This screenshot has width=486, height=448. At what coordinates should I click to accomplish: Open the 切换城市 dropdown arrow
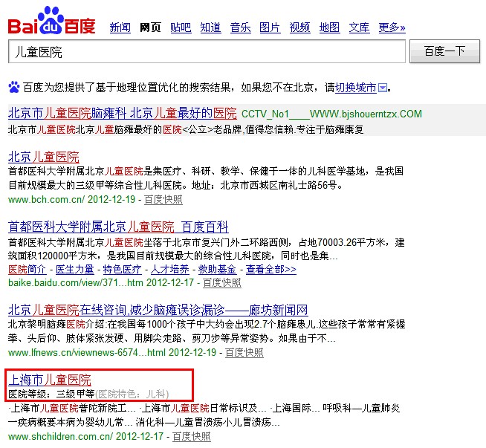pos(383,88)
